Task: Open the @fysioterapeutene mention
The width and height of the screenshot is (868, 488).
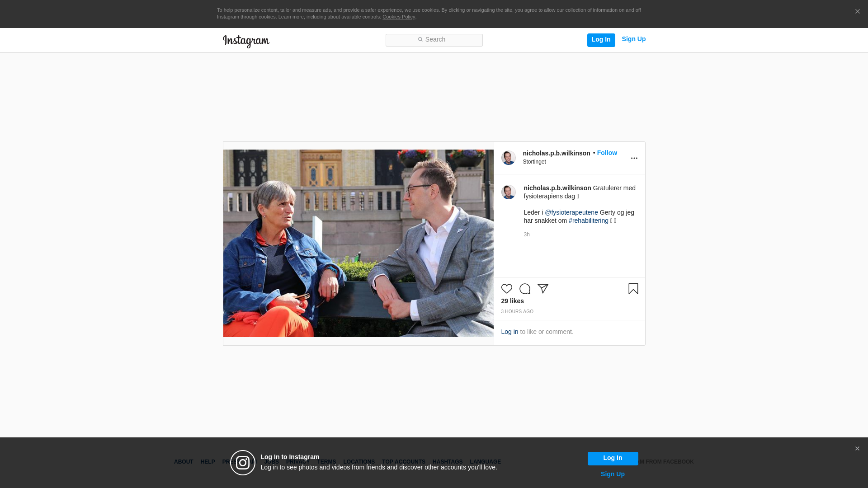Action: (x=571, y=212)
